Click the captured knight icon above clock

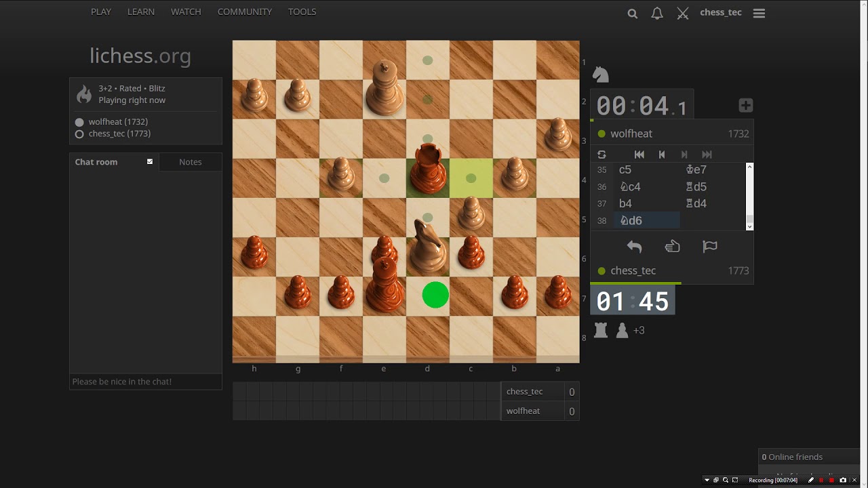tap(600, 74)
